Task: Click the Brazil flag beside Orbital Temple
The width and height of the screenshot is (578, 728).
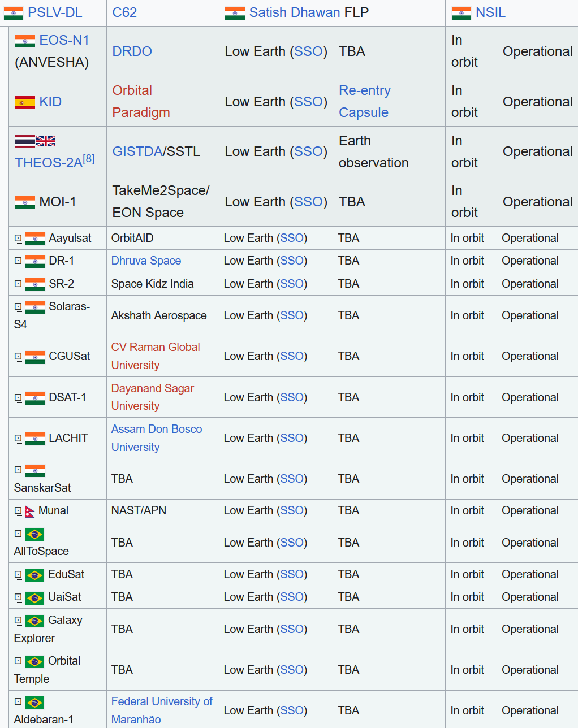Action: pyautogui.click(x=34, y=661)
